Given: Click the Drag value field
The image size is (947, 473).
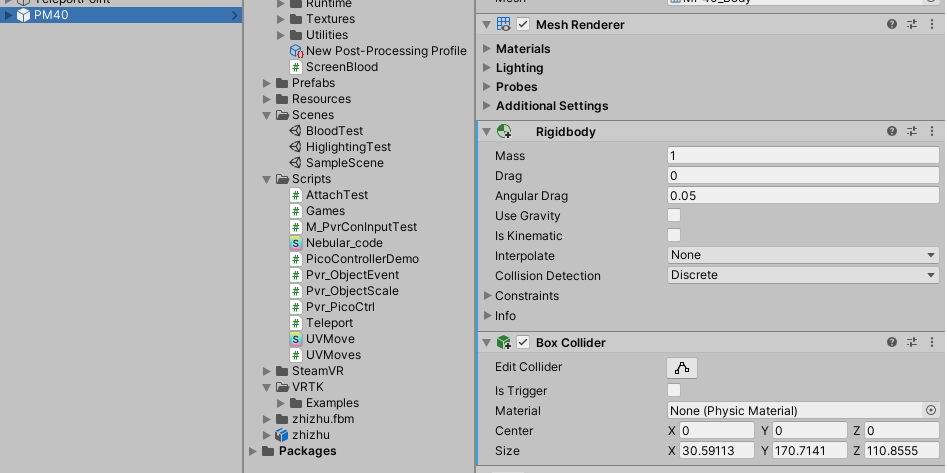Looking at the screenshot, I should (803, 175).
